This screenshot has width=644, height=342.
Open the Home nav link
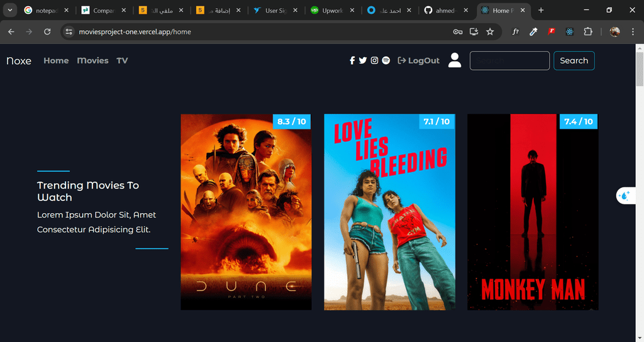pyautogui.click(x=56, y=61)
